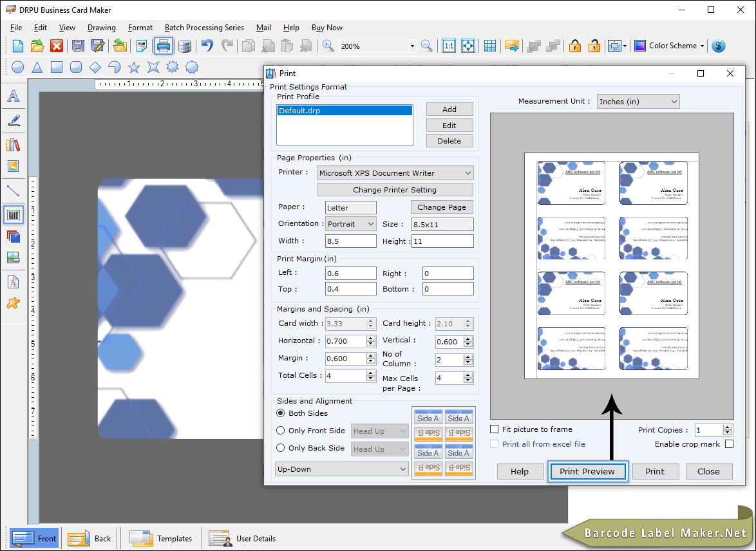This screenshot has width=756, height=551.
Task: Open the zoom level 200% dropdown
Action: pyautogui.click(x=412, y=46)
